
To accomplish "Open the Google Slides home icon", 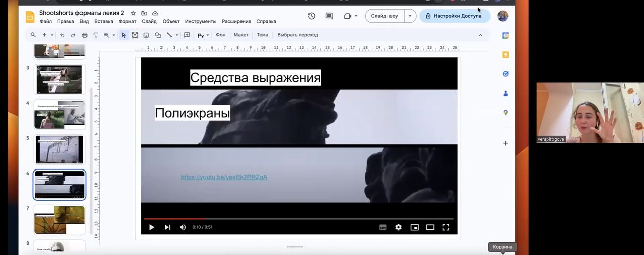I will click(30, 17).
